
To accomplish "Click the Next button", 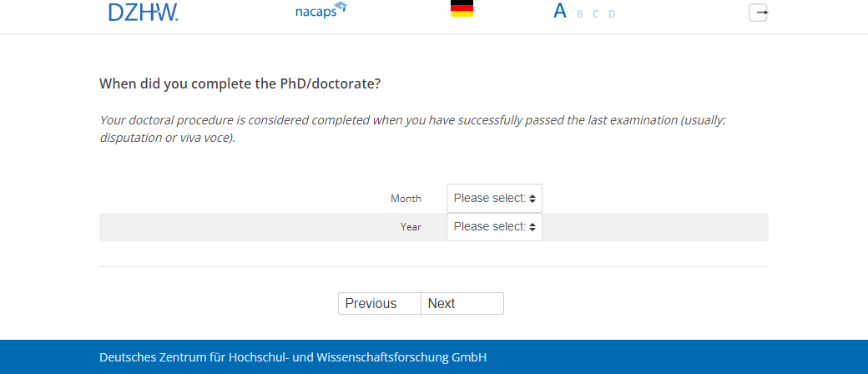I will [x=462, y=304].
